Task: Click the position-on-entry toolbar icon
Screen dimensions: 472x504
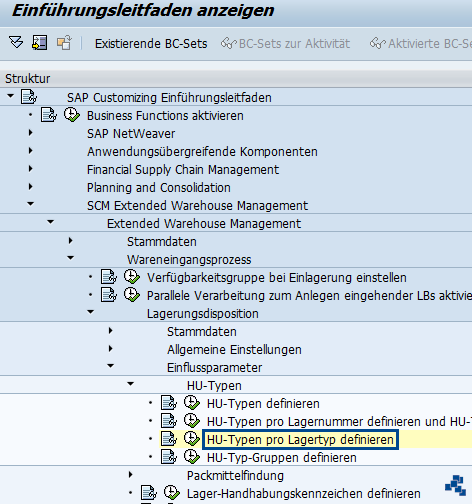Action: 39,43
